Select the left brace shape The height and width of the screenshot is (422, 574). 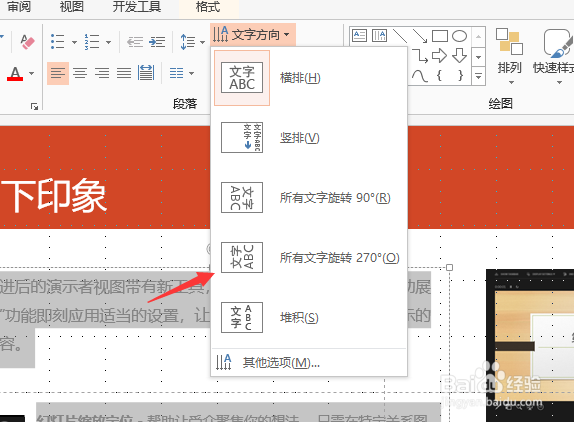coord(439,75)
